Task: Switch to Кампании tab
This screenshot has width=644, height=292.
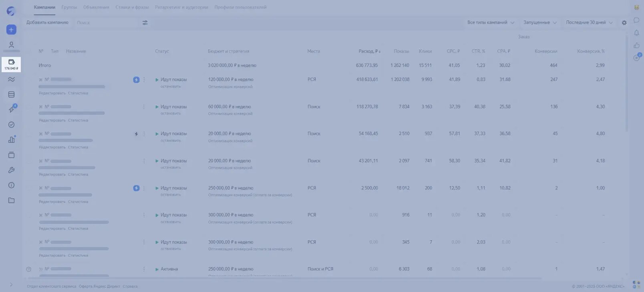Action: point(44,7)
